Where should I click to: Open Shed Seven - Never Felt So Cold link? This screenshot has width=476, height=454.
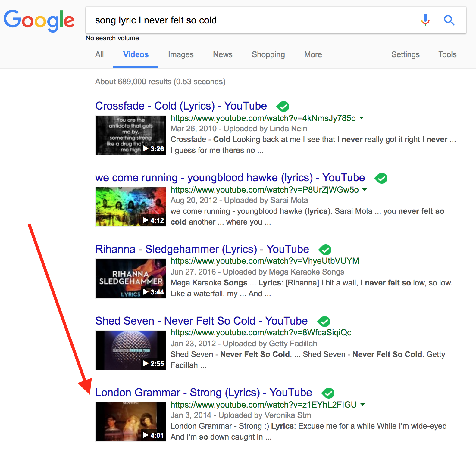pyautogui.click(x=202, y=321)
